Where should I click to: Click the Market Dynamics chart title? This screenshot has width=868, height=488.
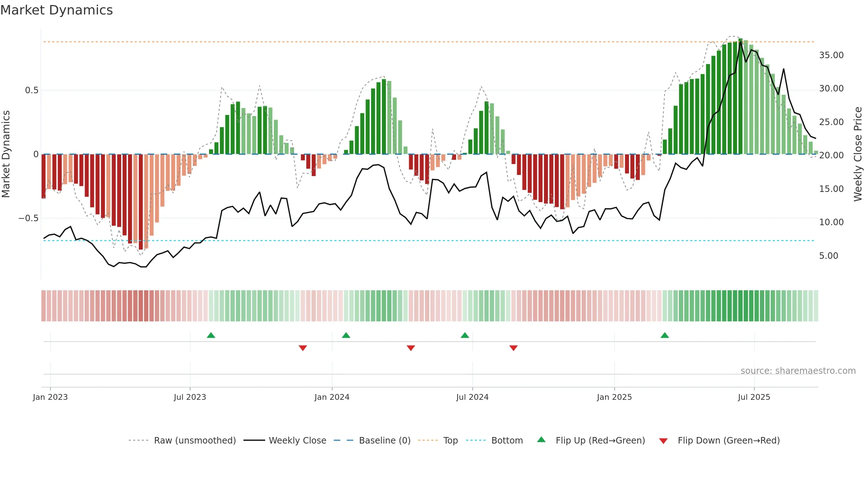point(56,10)
